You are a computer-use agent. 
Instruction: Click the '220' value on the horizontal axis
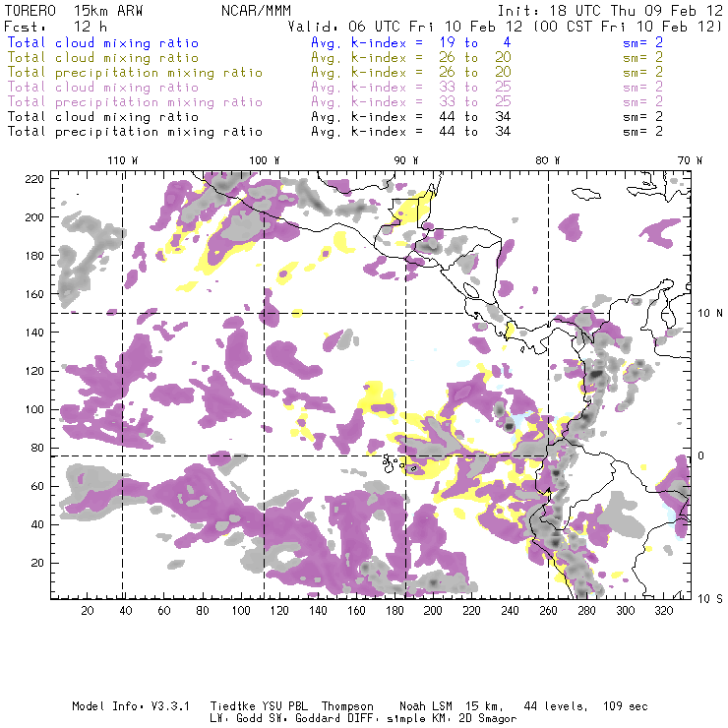(x=471, y=611)
